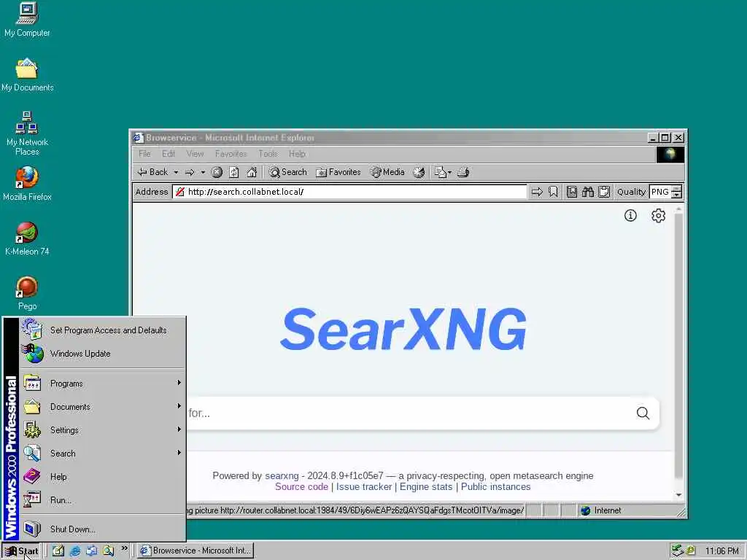Image resolution: width=747 pixels, height=560 pixels.
Task: Click the Go arrow beside the address bar
Action: point(537,192)
